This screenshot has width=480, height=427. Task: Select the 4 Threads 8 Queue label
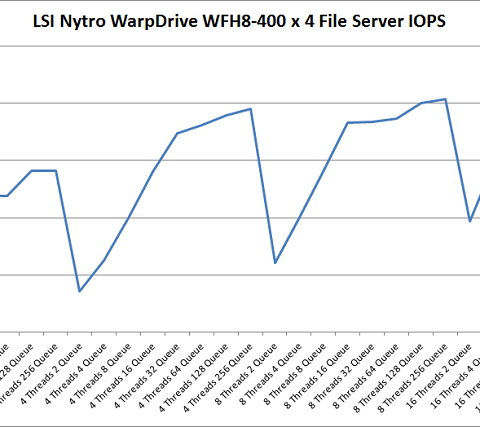(100, 374)
